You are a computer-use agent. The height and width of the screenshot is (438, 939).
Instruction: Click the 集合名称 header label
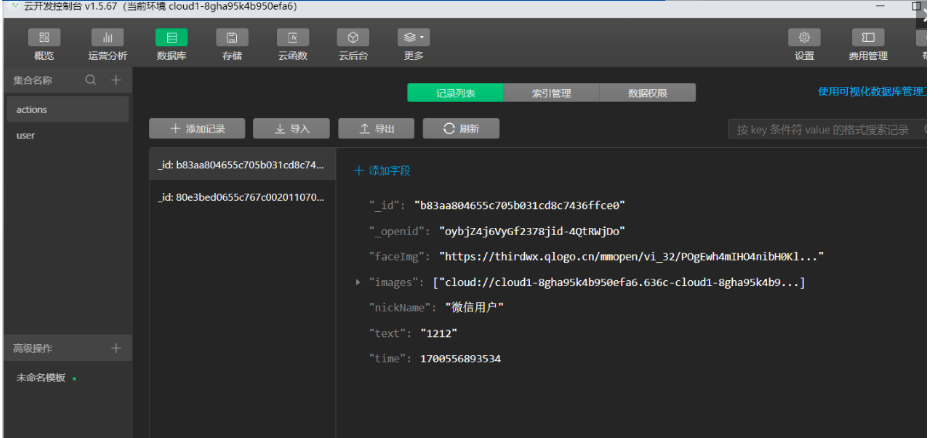tap(33, 80)
